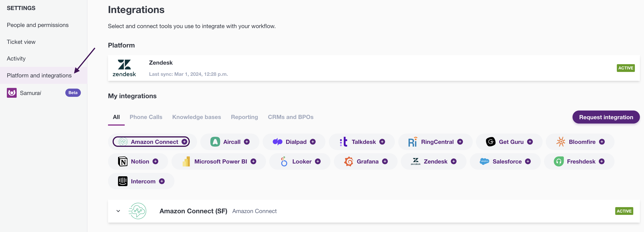The image size is (644, 232).
Task: Click the Beta badge next to Samurai
Action: coord(73,93)
